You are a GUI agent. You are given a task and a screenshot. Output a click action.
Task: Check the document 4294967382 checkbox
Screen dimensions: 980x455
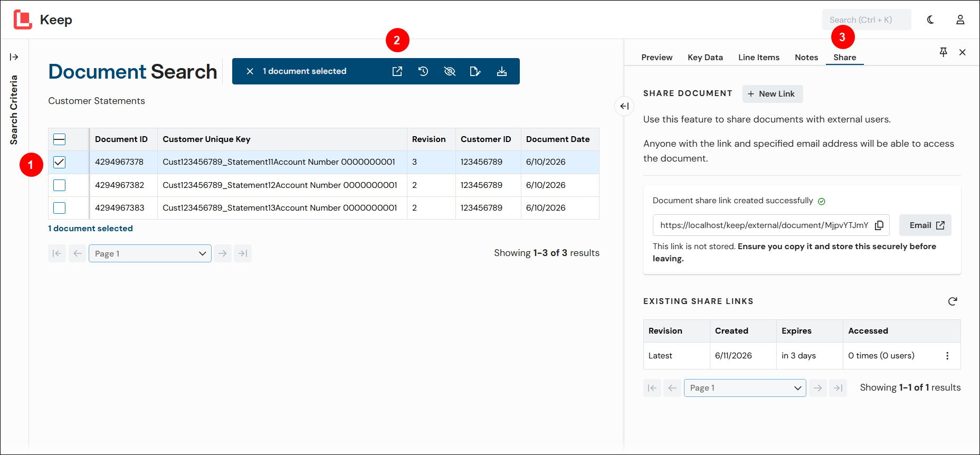(60, 185)
